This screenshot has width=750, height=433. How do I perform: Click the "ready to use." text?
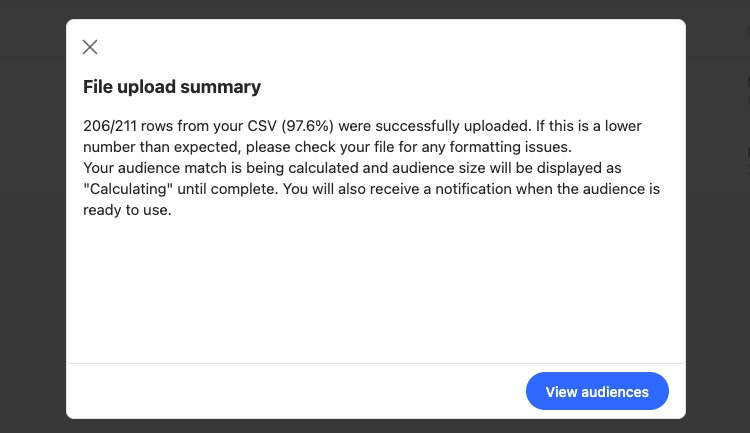click(127, 210)
